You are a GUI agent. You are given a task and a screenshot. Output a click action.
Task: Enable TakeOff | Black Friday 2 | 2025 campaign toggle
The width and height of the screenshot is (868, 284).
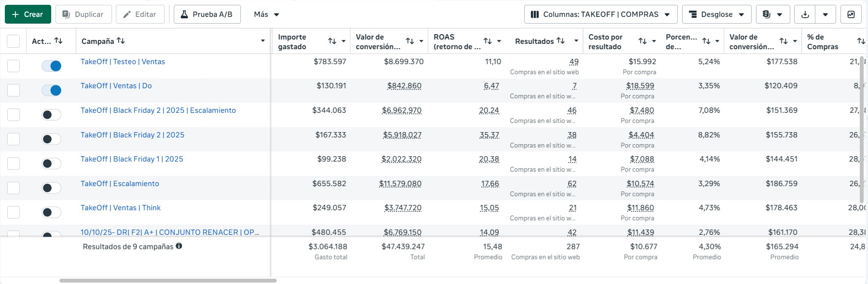(52, 139)
